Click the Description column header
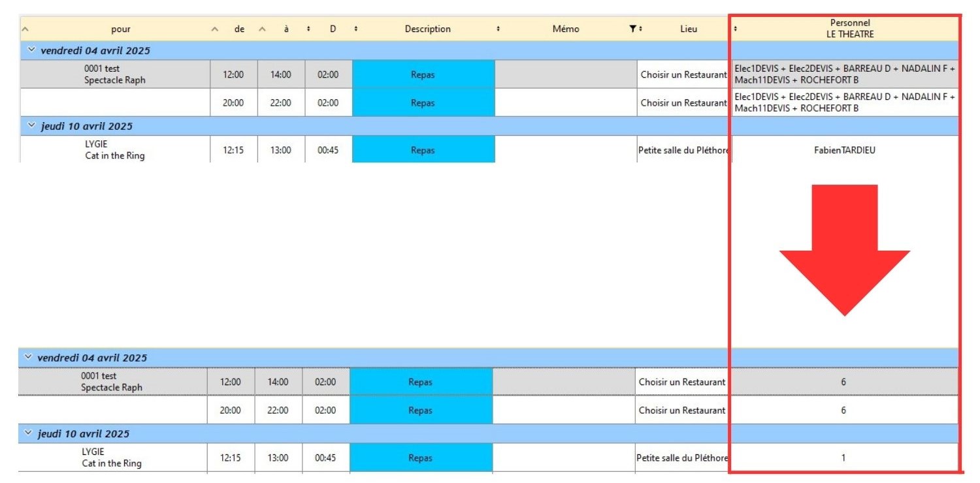Screen dimensions: 980x483 click(427, 29)
